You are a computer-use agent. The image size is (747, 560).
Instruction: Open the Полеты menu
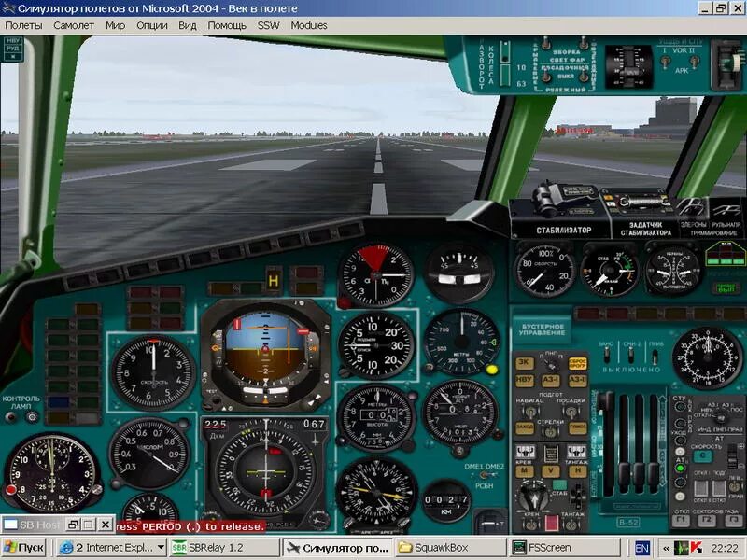pos(23,26)
